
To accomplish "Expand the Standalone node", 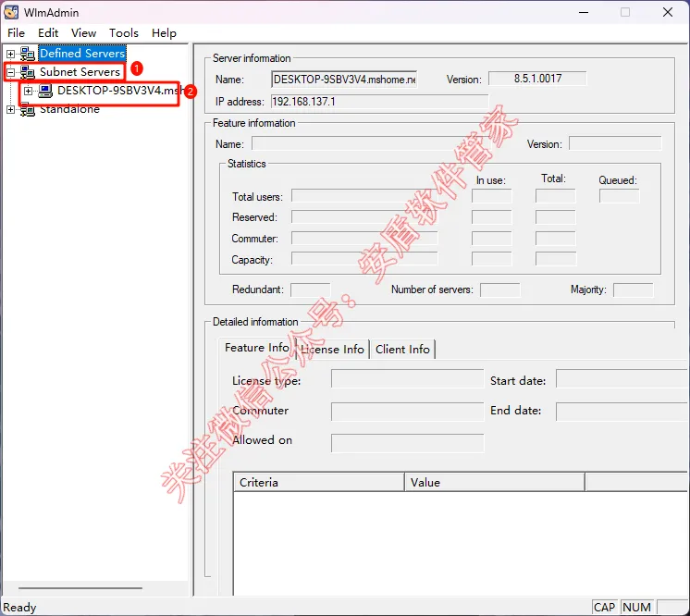I will (x=10, y=109).
